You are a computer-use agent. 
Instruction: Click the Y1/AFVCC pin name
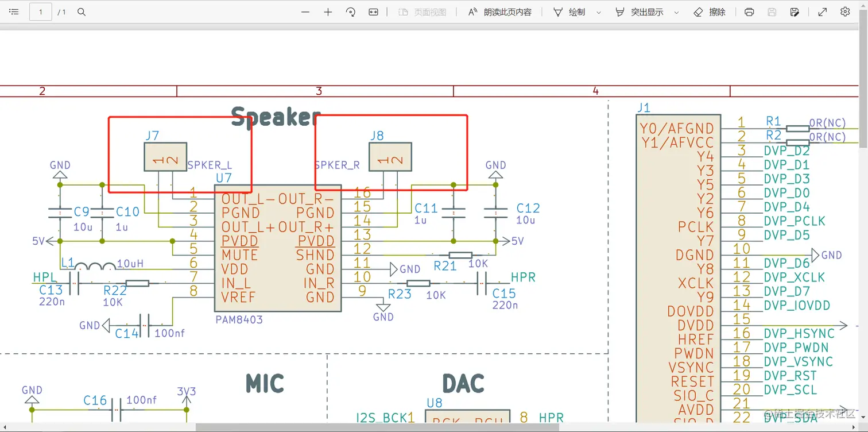tap(677, 143)
